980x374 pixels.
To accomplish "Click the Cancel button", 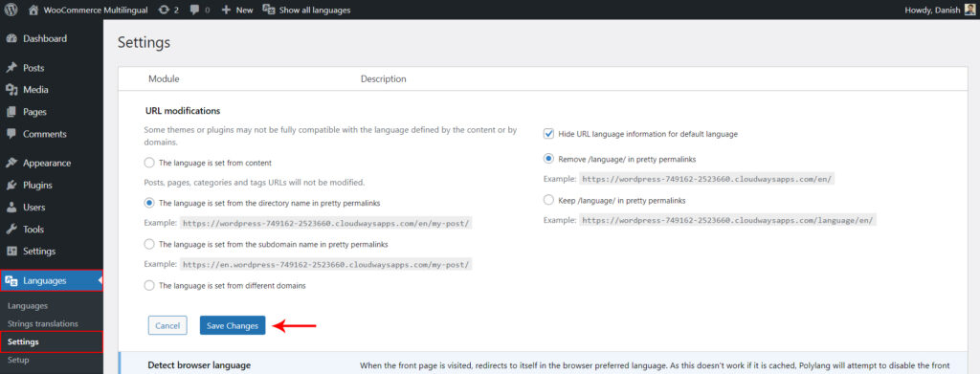I will (167, 325).
